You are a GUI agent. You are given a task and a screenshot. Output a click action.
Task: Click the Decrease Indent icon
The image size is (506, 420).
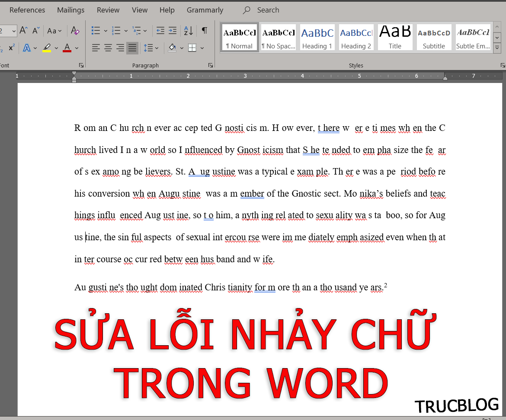[x=160, y=31]
